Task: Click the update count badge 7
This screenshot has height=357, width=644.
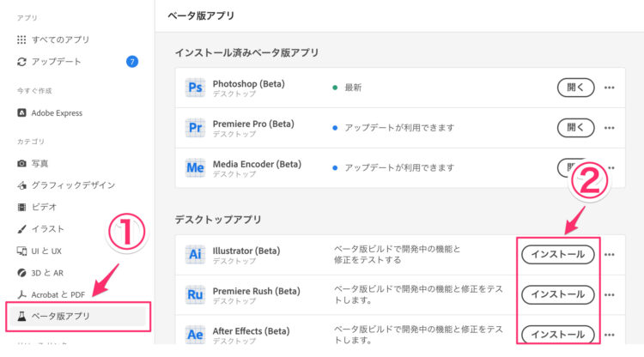Action: (132, 62)
